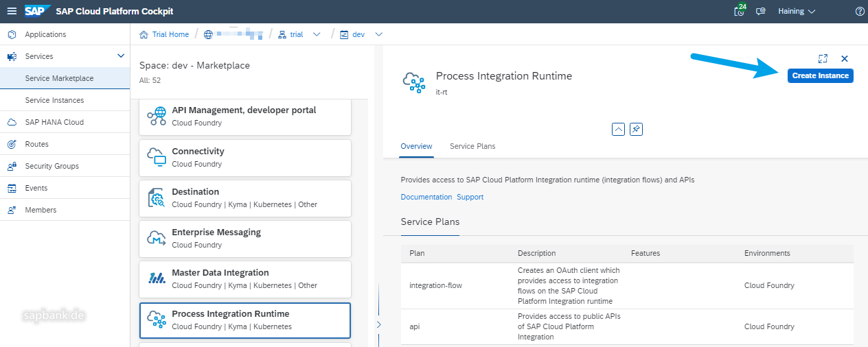Open the Applications menu item
The image size is (868, 347).
coord(65,34)
